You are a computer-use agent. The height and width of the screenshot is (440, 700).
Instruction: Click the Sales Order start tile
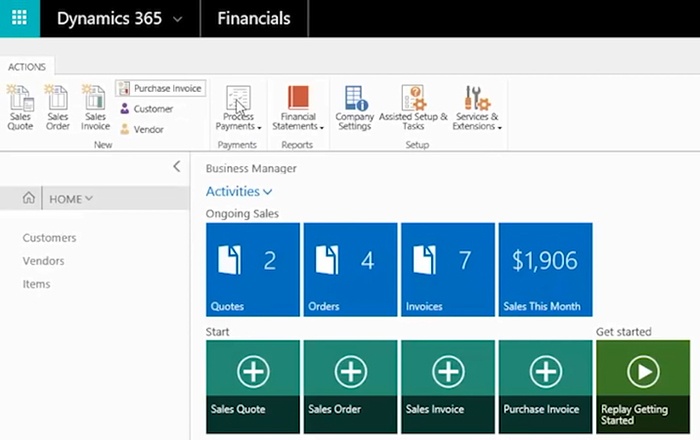(x=350, y=386)
